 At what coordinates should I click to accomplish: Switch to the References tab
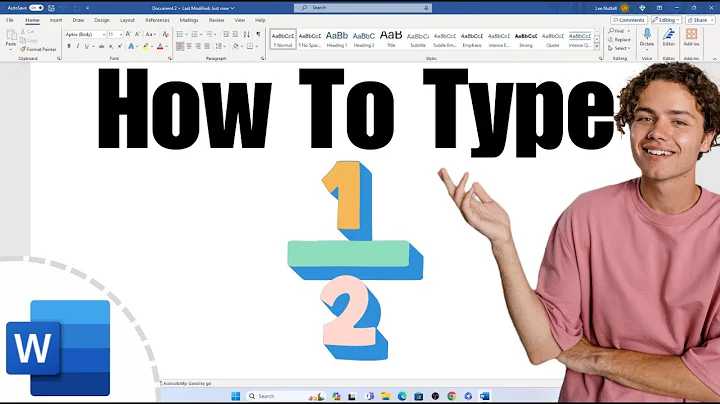coord(157,20)
